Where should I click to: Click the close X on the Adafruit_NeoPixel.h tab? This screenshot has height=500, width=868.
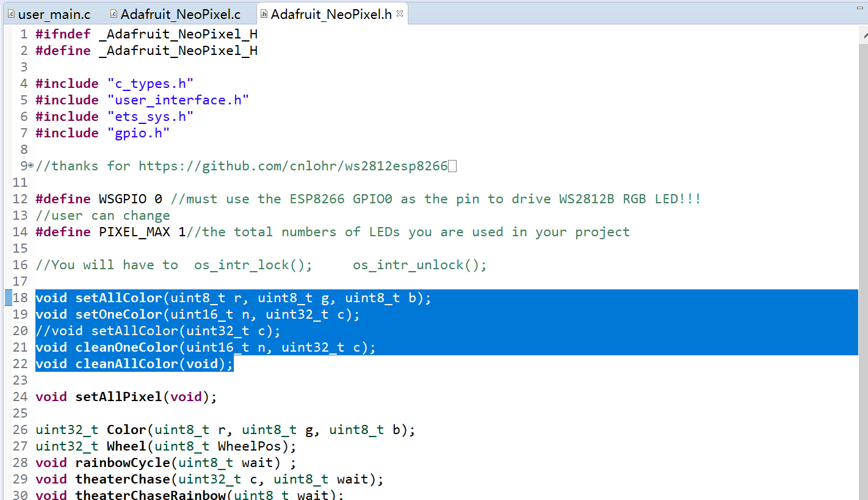[400, 13]
